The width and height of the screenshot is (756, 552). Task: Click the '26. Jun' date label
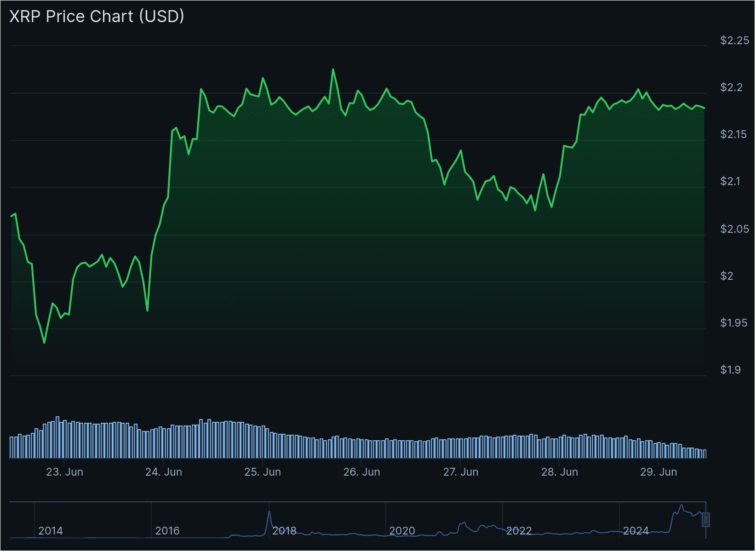tap(362, 472)
